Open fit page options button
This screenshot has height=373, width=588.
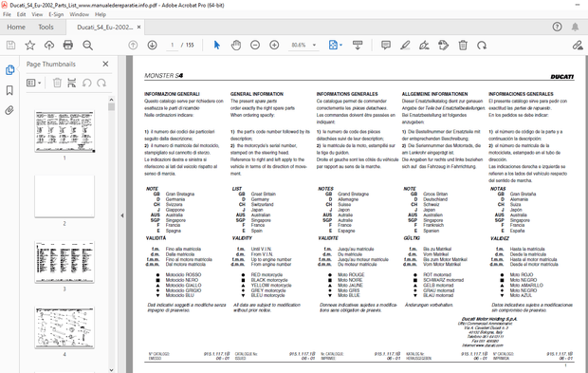335,45
